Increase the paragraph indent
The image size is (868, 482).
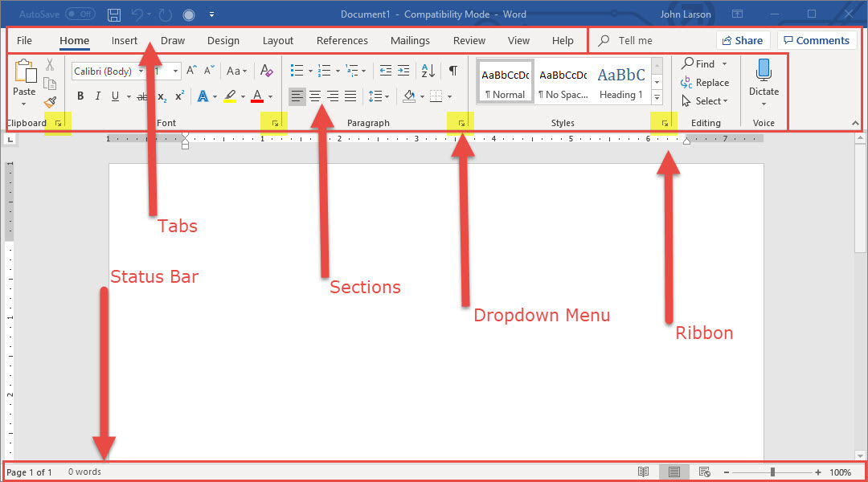(x=403, y=71)
